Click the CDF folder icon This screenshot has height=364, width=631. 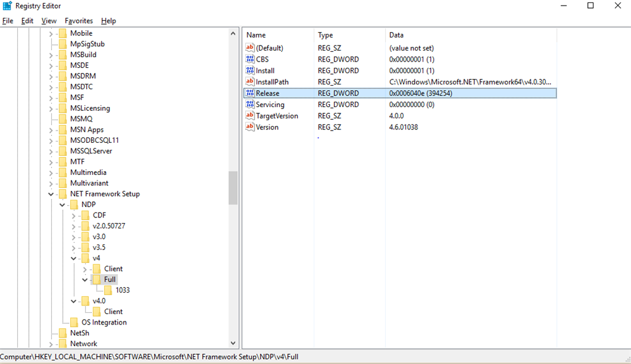click(85, 215)
